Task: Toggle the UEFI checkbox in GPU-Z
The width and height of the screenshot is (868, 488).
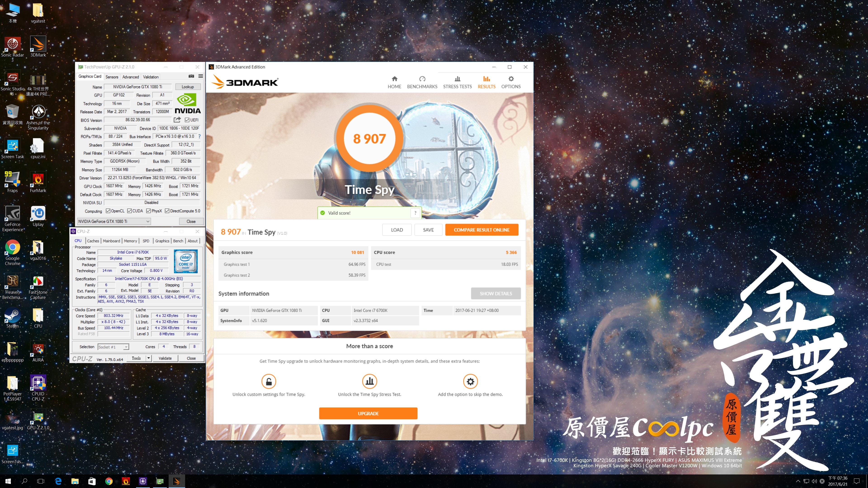Action: pyautogui.click(x=187, y=120)
